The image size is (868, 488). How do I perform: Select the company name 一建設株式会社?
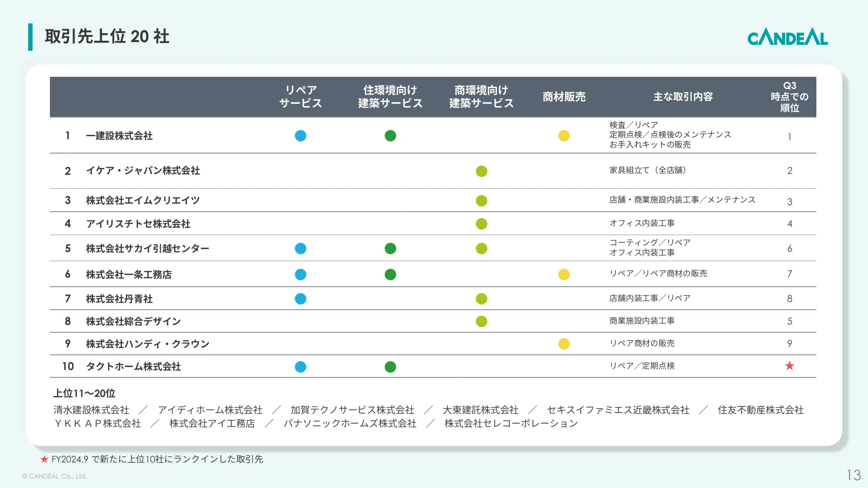[119, 136]
